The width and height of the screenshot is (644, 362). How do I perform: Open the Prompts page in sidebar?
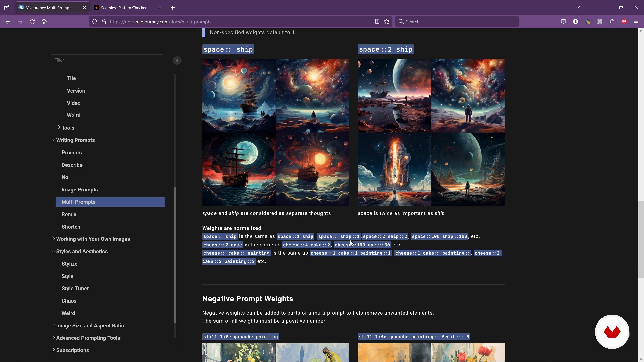tap(72, 152)
